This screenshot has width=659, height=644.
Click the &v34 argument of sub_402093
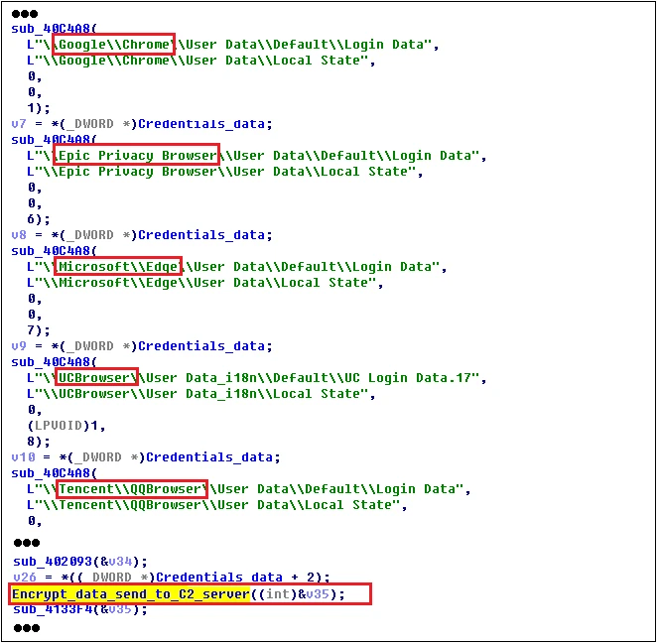pyautogui.click(x=118, y=562)
